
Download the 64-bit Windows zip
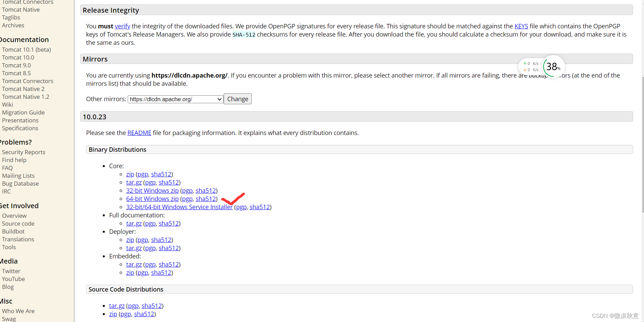(152, 199)
